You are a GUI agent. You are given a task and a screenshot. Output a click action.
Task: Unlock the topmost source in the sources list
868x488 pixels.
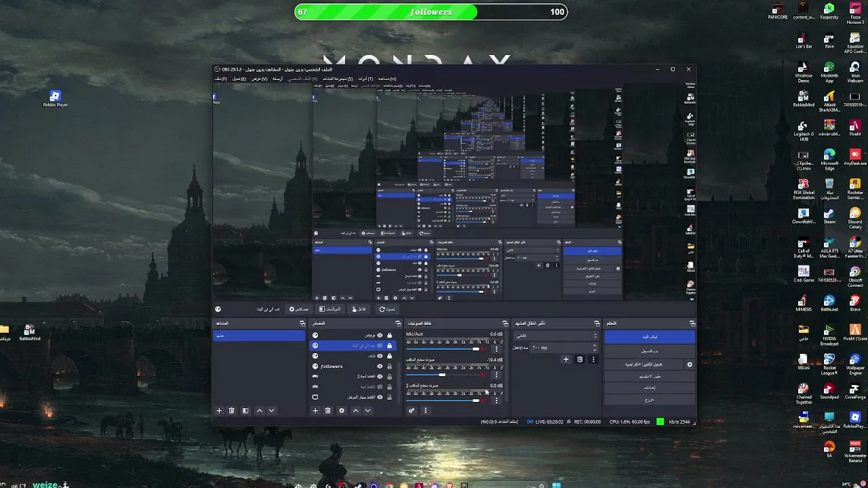tap(389, 335)
